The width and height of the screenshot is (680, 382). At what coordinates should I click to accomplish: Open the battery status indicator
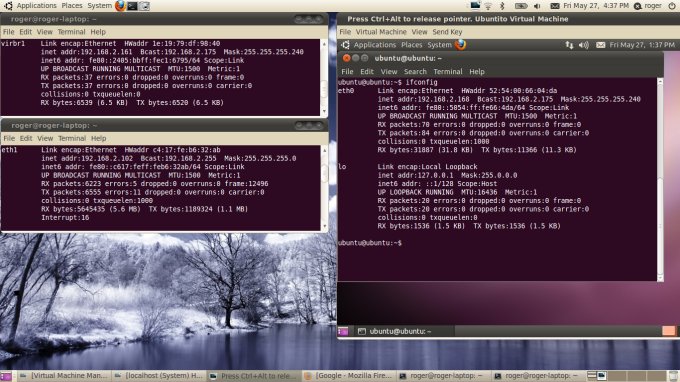pyautogui.click(x=521, y=6)
